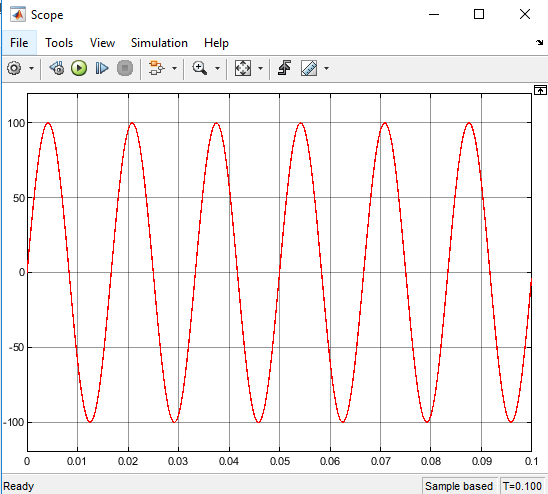Select the Zoom magnifier tool

click(200, 68)
